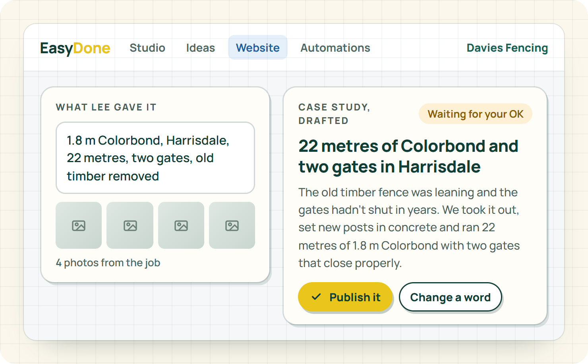Click the '4 photos from the job' caption

(108, 263)
